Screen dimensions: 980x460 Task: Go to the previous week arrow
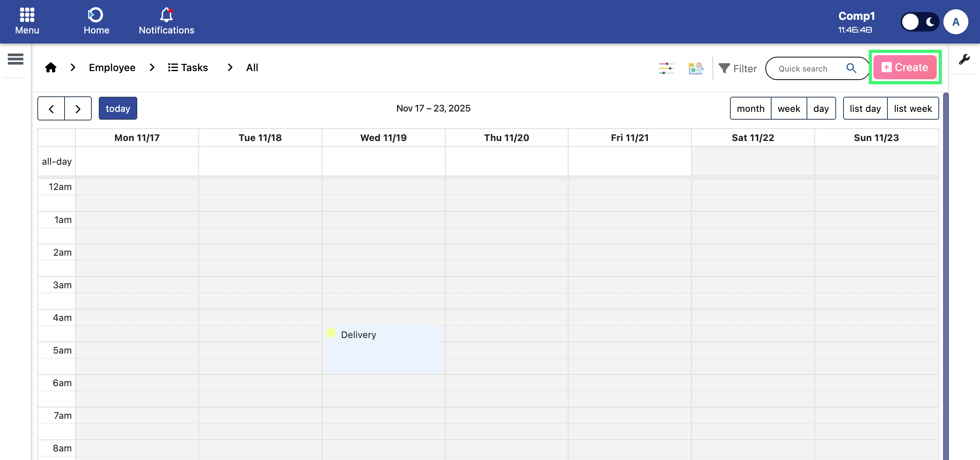(51, 109)
